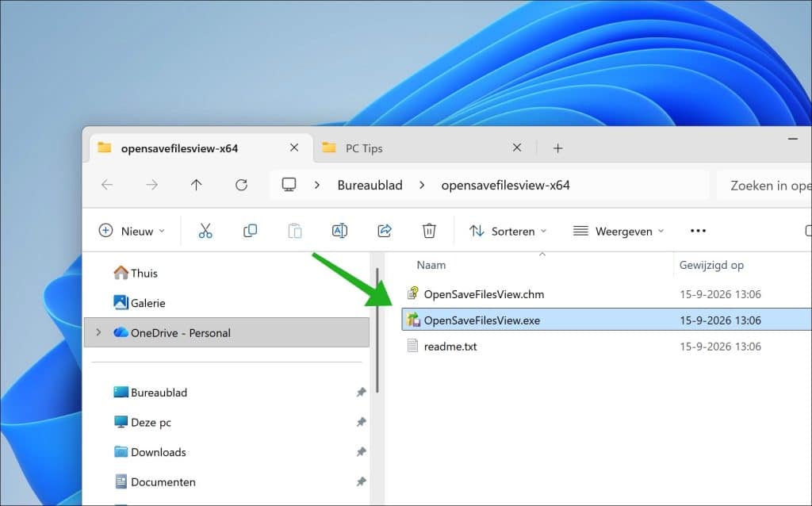Click the date of OpenSaveFilesView.chm

click(x=720, y=294)
